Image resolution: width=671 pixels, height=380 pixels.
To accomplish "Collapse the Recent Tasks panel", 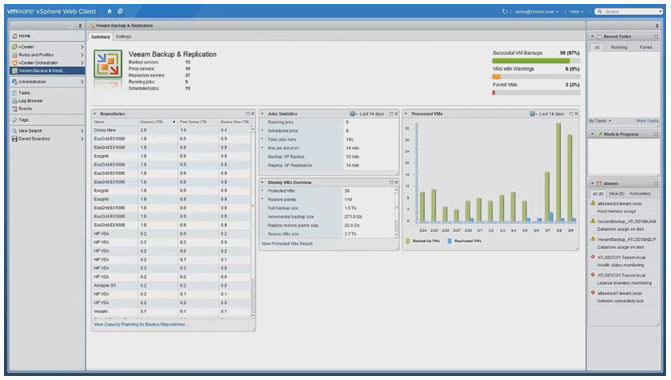I will pyautogui.click(x=592, y=37).
